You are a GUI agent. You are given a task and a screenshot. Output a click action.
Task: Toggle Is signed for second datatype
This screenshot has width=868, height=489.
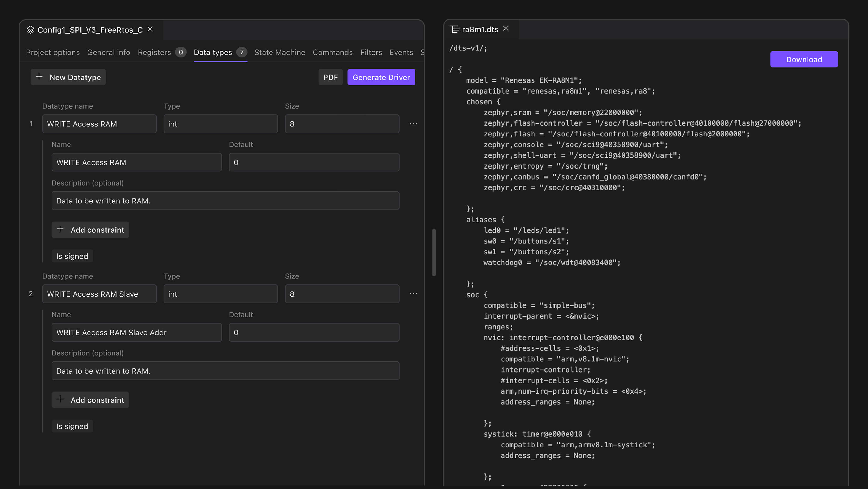click(x=72, y=426)
